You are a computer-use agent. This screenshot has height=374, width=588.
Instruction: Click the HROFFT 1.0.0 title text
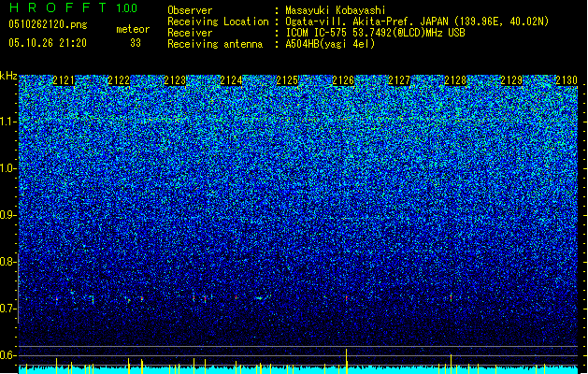coord(73,7)
